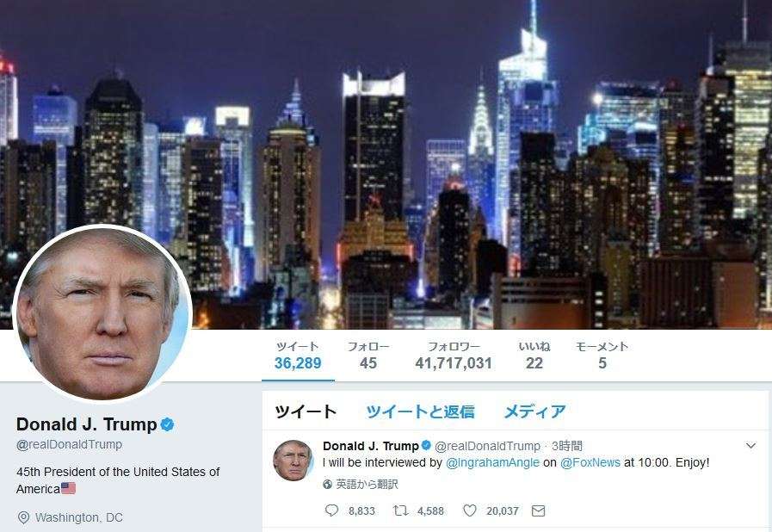Click the verified badge in the tweet header

(x=426, y=446)
